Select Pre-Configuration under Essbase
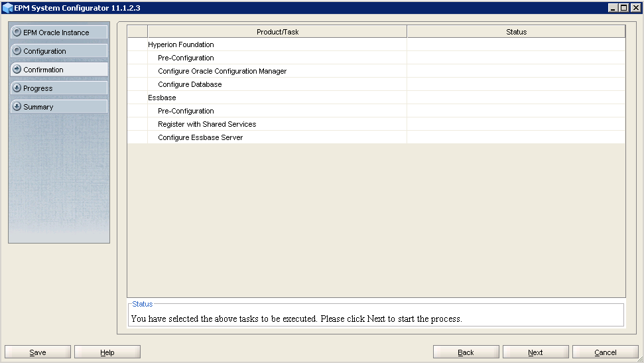644x363 pixels. click(x=376, y=111)
